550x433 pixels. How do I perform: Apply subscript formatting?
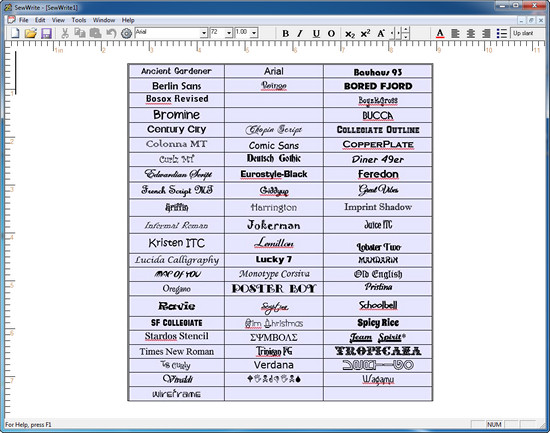(350, 34)
